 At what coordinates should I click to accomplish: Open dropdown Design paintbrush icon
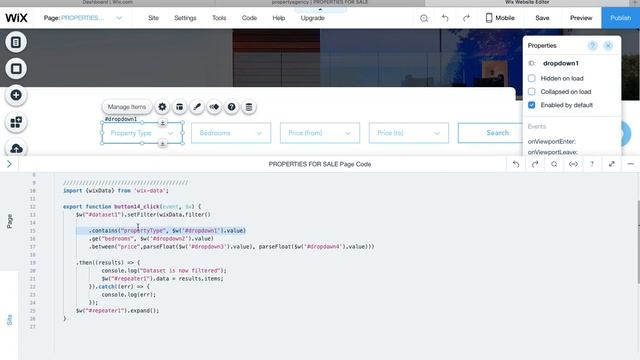coord(197,107)
